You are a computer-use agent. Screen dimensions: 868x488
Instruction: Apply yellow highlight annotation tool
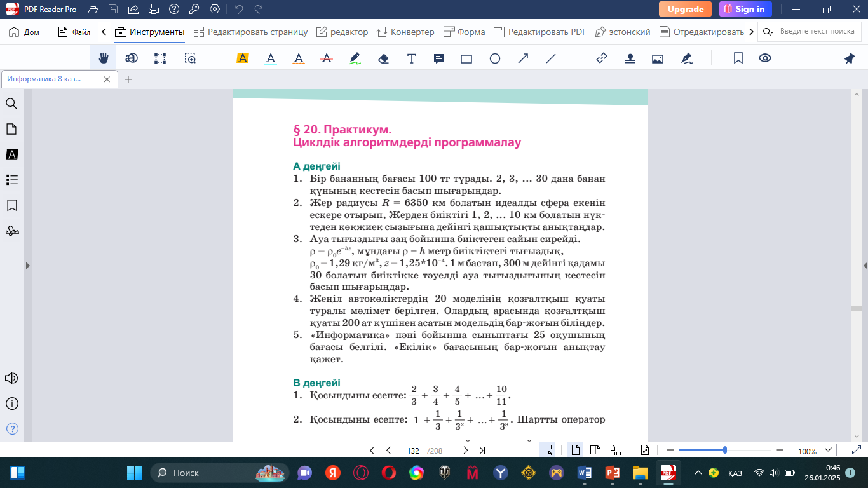242,58
